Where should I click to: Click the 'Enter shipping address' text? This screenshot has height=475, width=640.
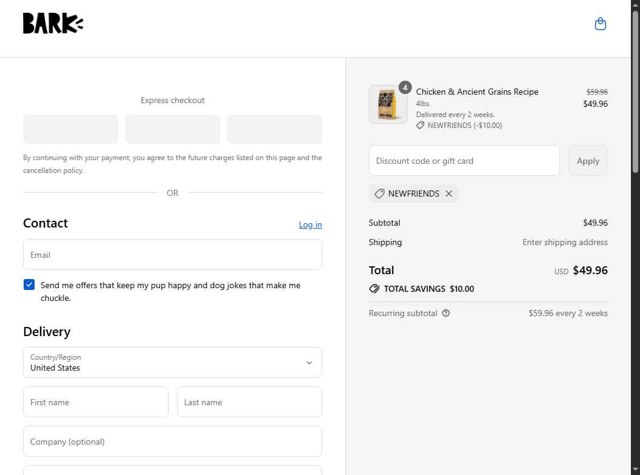[565, 242]
